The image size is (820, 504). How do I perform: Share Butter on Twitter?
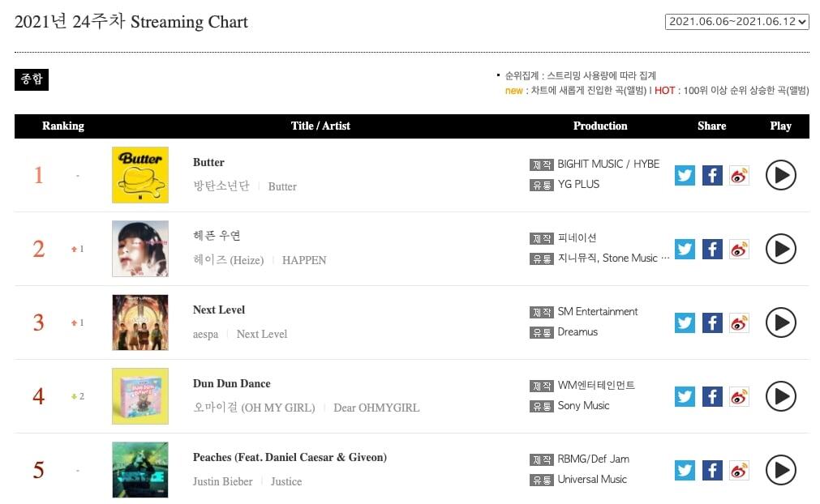coord(685,175)
